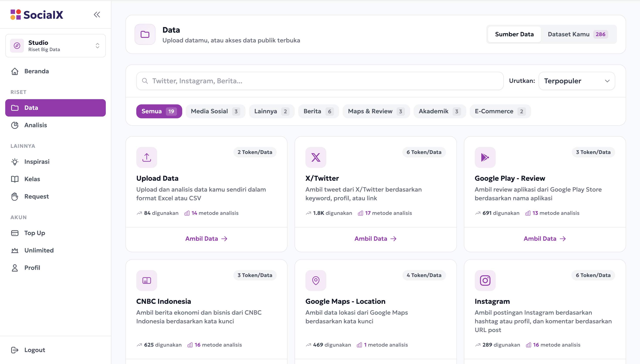Open the Terpopuler sort dropdown
Image resolution: width=640 pixels, height=364 pixels.
[x=576, y=81]
